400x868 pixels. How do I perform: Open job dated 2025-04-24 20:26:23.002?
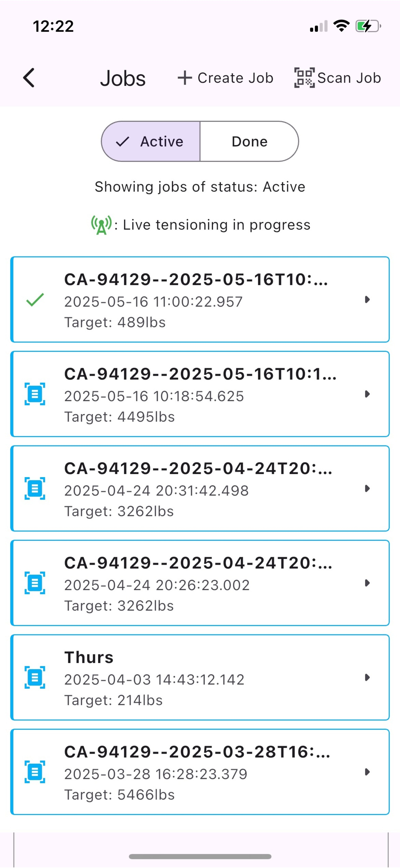(x=200, y=583)
